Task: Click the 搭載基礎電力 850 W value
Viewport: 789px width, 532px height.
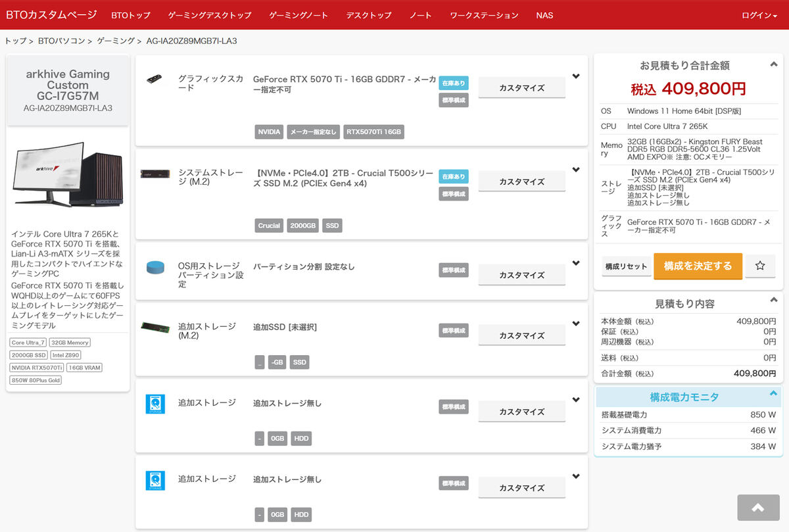Action: tap(763, 415)
